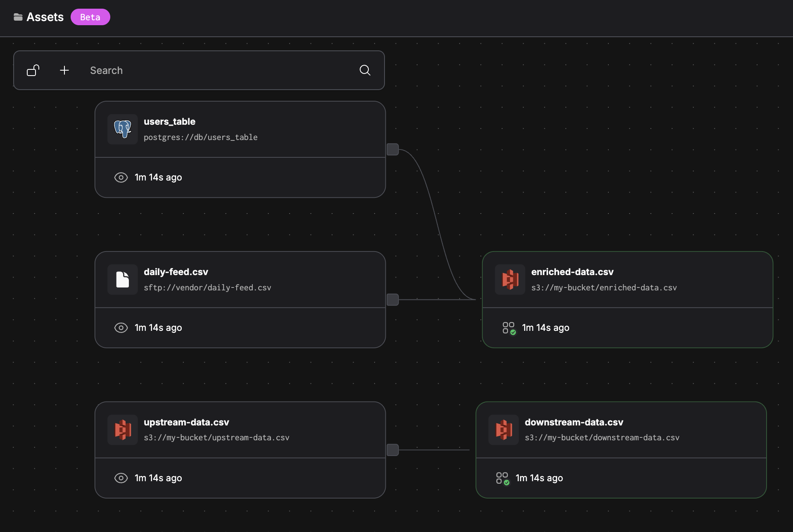Click the output connection handle on daily-feed.csv
The image size is (793, 532).
point(393,299)
